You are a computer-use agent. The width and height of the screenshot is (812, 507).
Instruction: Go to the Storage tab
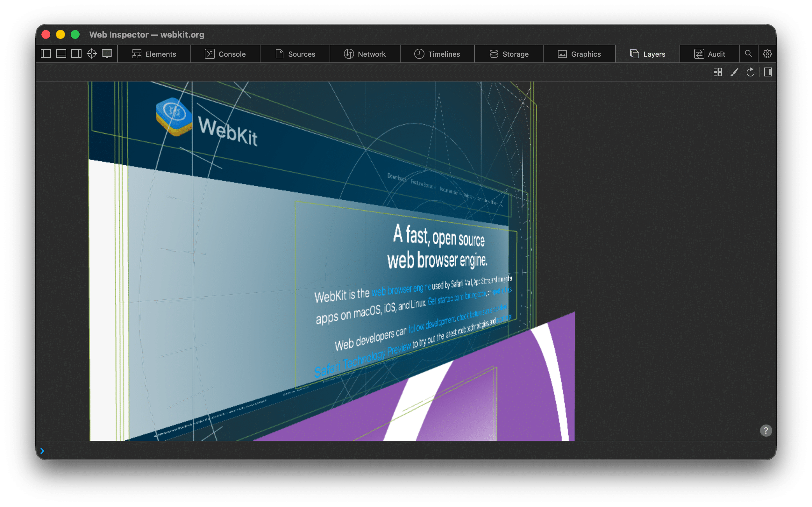coord(509,54)
